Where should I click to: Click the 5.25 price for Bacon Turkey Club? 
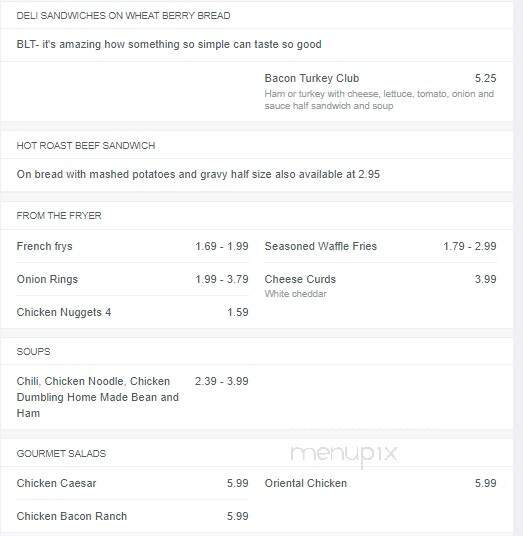pyautogui.click(x=485, y=78)
